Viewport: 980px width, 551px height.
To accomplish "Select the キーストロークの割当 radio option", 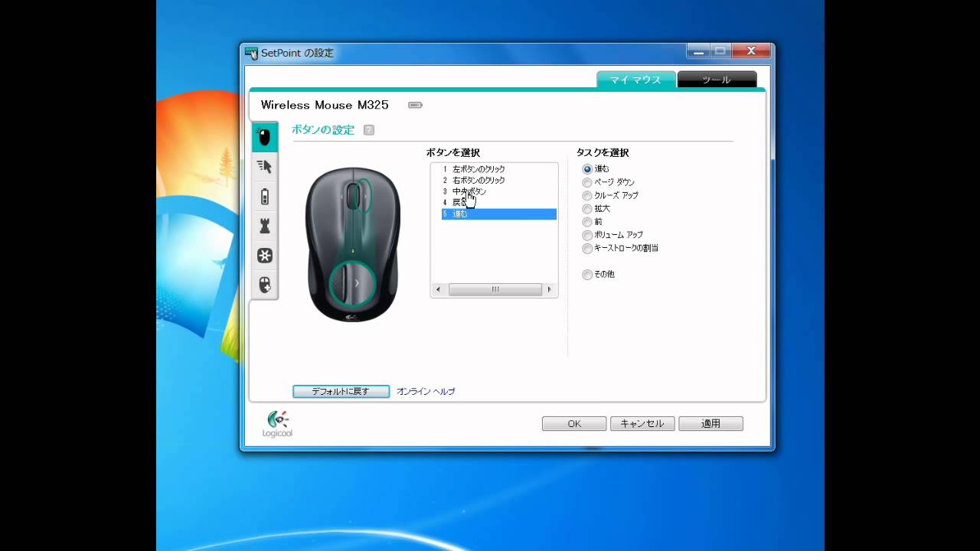I will [587, 249].
